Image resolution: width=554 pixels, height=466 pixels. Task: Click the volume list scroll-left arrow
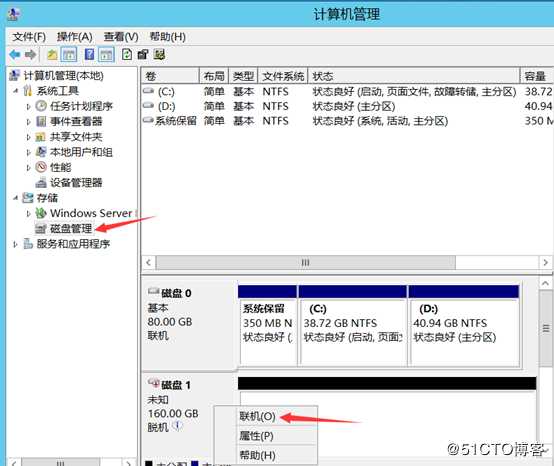point(149,263)
